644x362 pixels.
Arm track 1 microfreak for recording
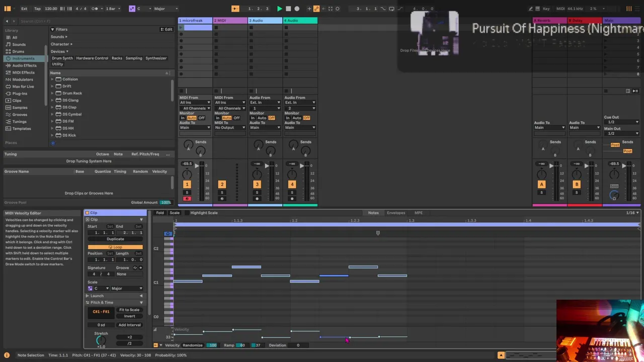[x=187, y=199]
